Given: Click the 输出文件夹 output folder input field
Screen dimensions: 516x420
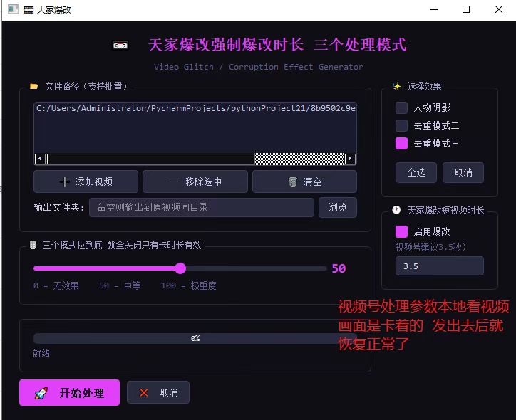Looking at the screenshot, I should 202,207.
